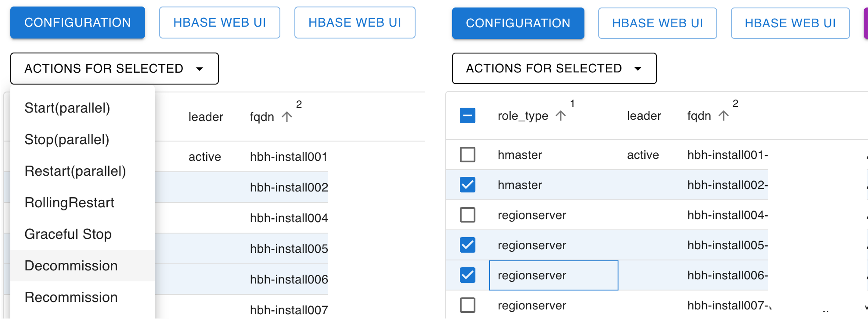Uncheck the hmaster hbh-install002 row checkbox

click(467, 185)
